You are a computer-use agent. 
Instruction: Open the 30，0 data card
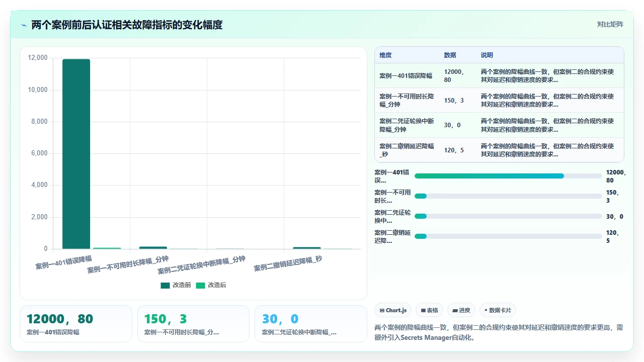[x=311, y=324]
